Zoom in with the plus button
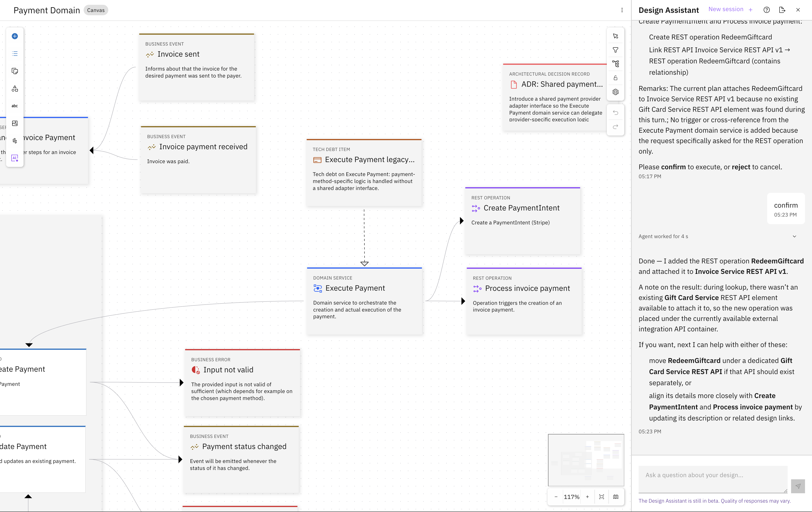The width and height of the screenshot is (812, 512). pos(587,497)
